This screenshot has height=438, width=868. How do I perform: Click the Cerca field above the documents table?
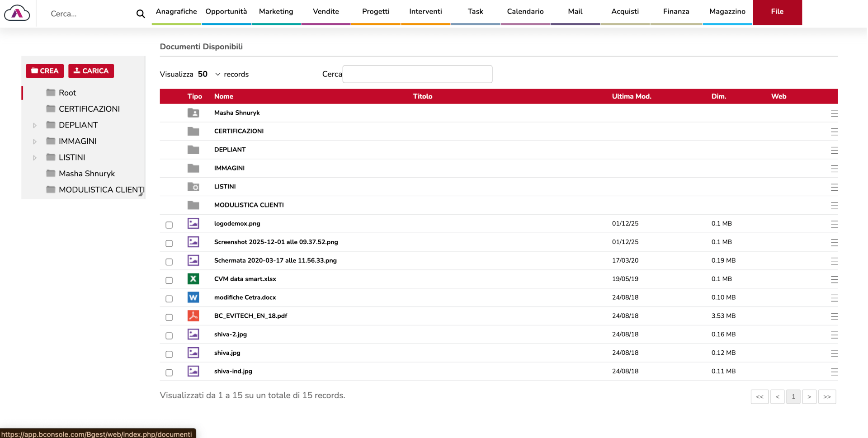[417, 74]
